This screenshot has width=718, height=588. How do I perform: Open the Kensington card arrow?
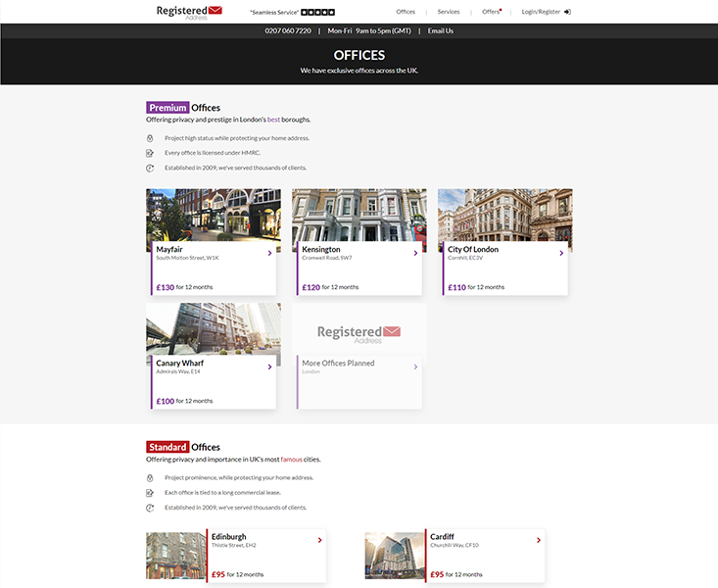[x=415, y=253]
